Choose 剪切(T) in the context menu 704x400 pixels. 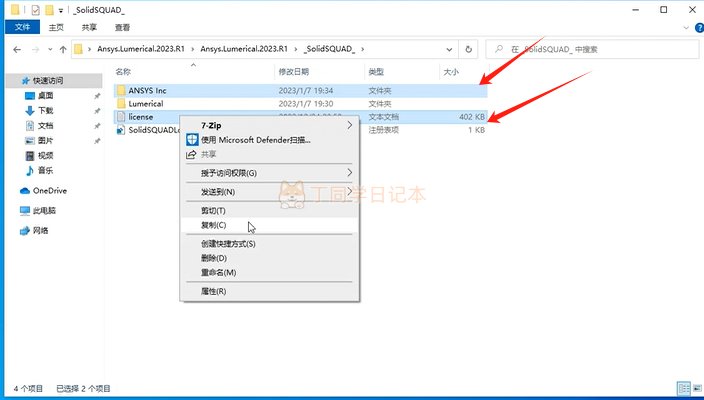click(269, 211)
